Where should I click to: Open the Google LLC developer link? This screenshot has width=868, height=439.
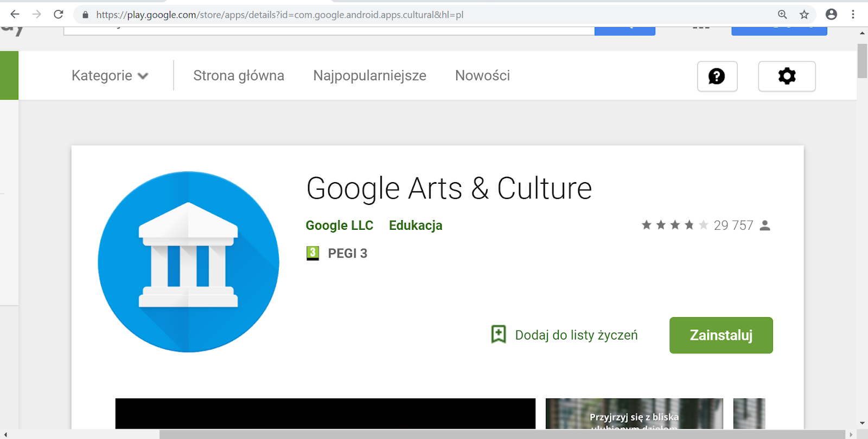tap(340, 225)
